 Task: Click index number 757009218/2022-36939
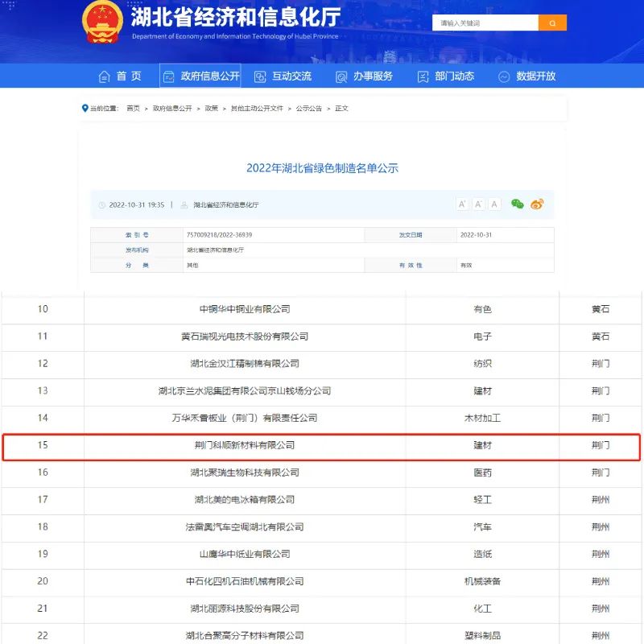click(219, 235)
